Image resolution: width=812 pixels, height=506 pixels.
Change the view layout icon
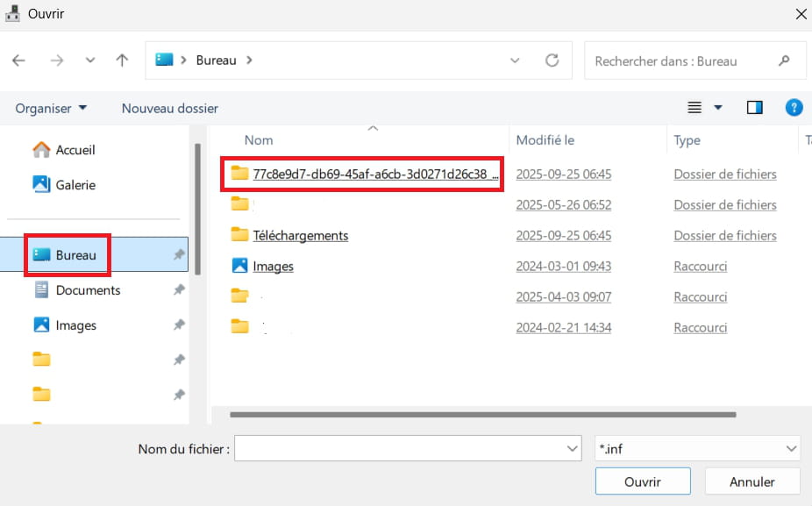pyautogui.click(x=694, y=108)
